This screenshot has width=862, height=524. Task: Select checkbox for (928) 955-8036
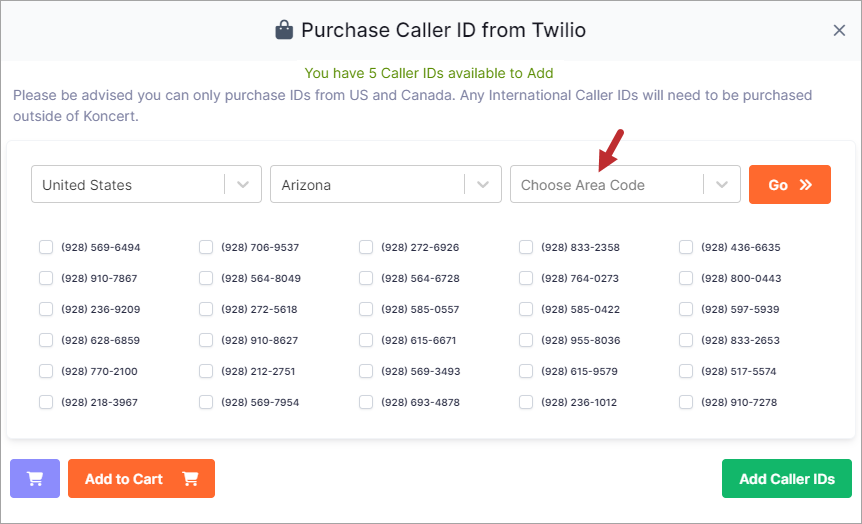tap(526, 340)
